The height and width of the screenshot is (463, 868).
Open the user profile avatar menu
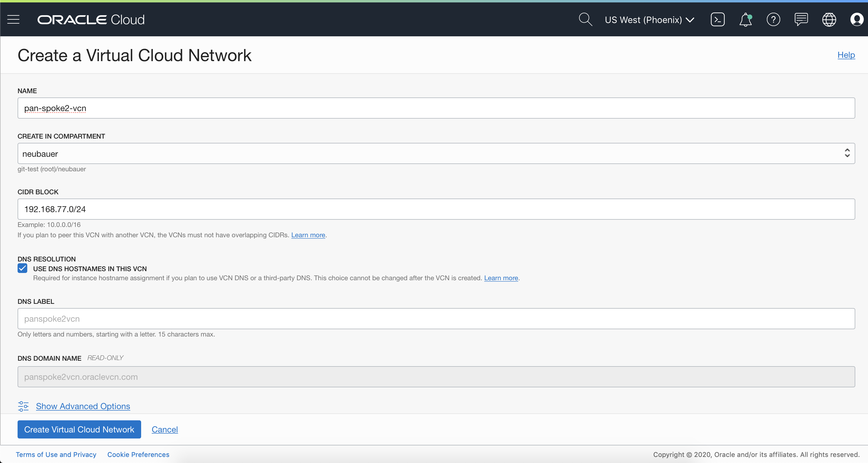pos(856,20)
